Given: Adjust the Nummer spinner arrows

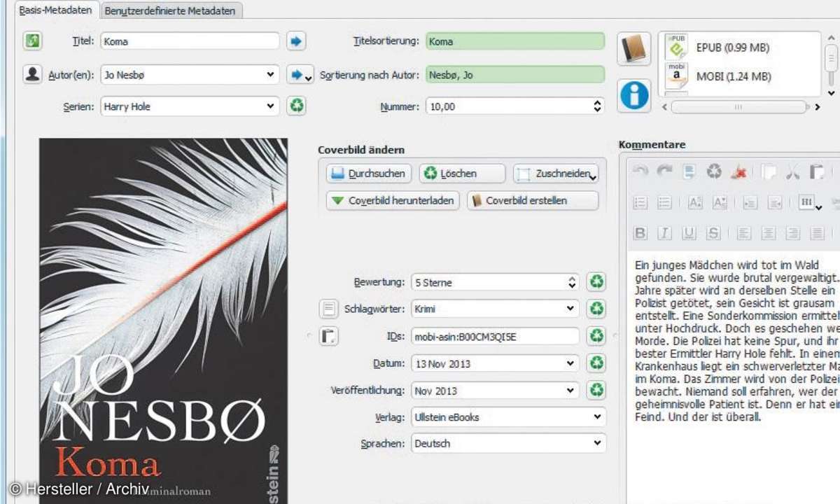Looking at the screenshot, I should pyautogui.click(x=597, y=106).
